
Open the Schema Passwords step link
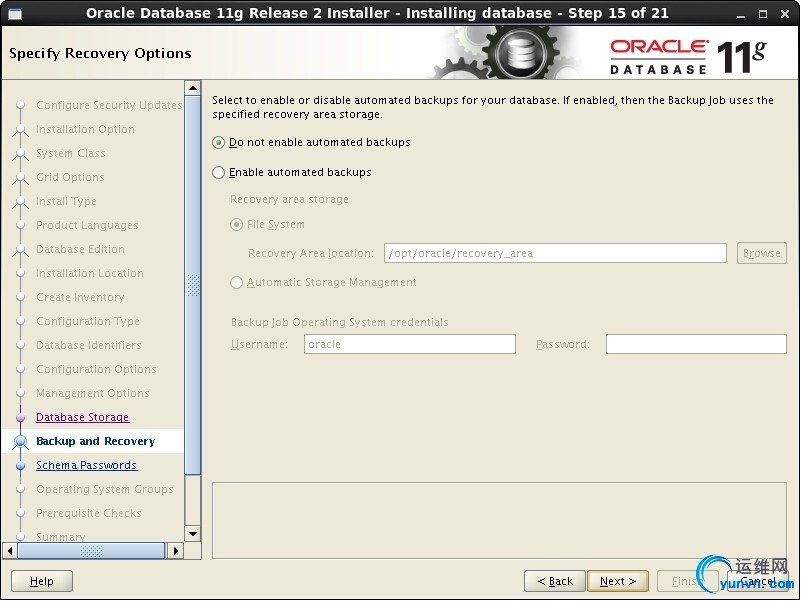[86, 466]
